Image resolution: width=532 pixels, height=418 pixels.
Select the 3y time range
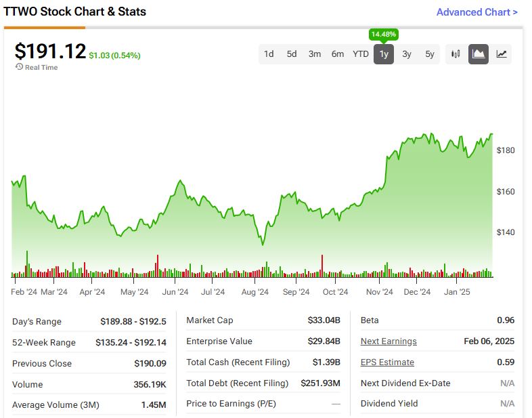[407, 54]
